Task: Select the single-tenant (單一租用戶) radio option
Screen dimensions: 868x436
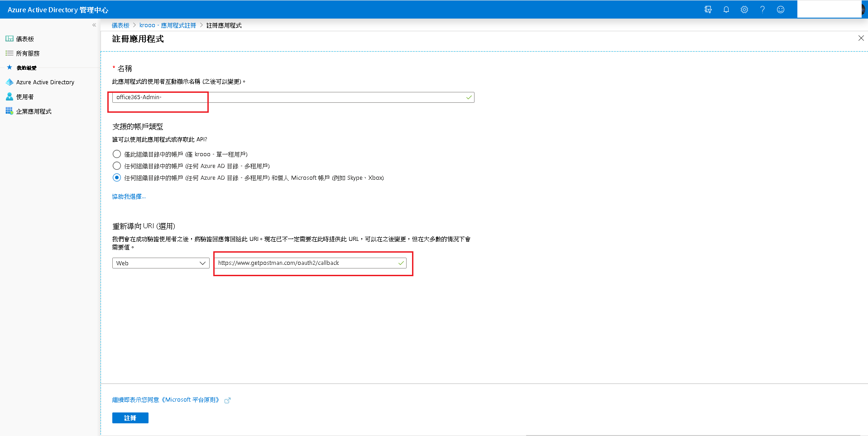Action: pyautogui.click(x=117, y=154)
